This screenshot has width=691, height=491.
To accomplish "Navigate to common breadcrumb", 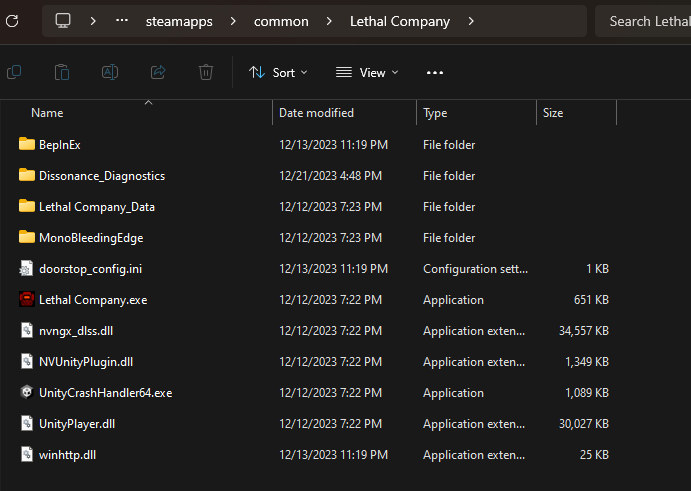I will tap(281, 21).
